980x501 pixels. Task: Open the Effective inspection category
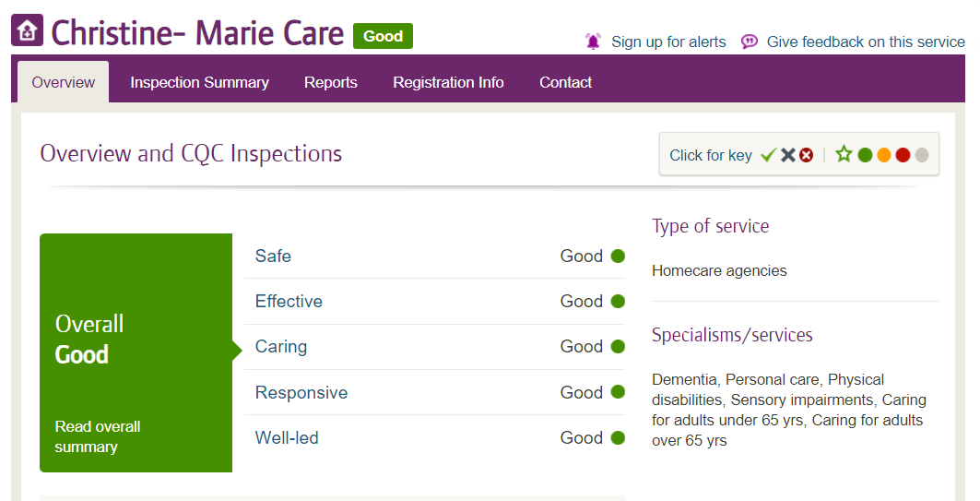pyautogui.click(x=289, y=302)
